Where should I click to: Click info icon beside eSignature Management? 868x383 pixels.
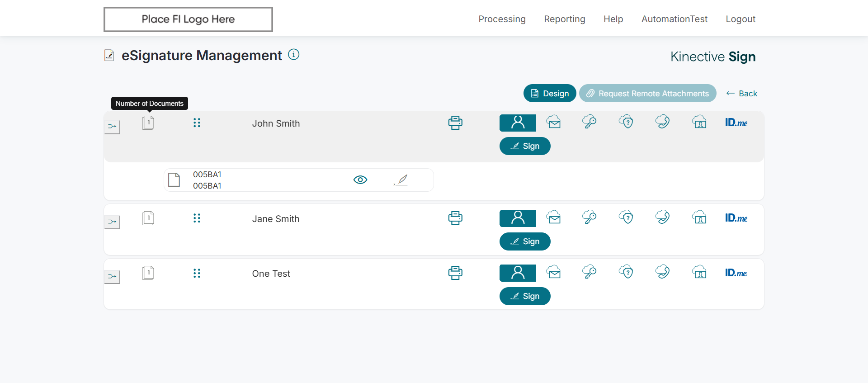click(x=294, y=55)
